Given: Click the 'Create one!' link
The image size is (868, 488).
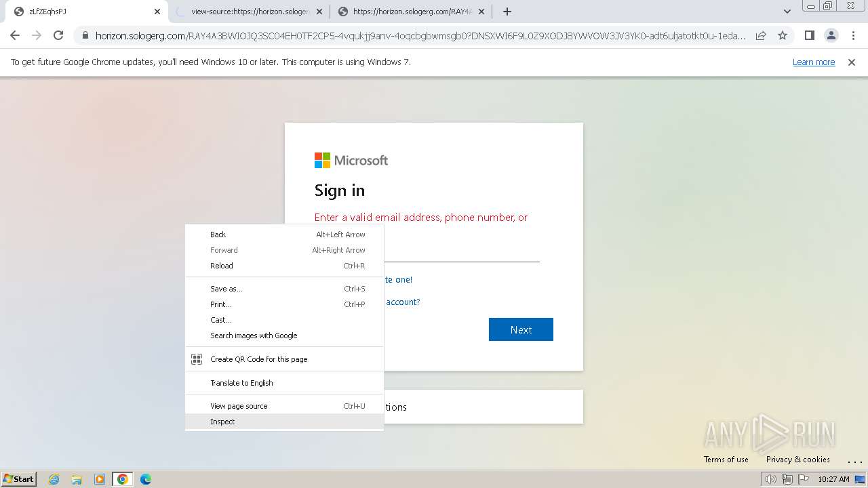Looking at the screenshot, I should (x=398, y=280).
